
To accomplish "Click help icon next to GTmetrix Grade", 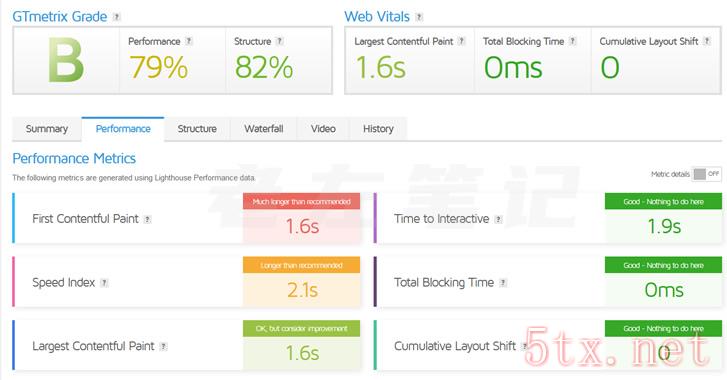I will pos(117,17).
